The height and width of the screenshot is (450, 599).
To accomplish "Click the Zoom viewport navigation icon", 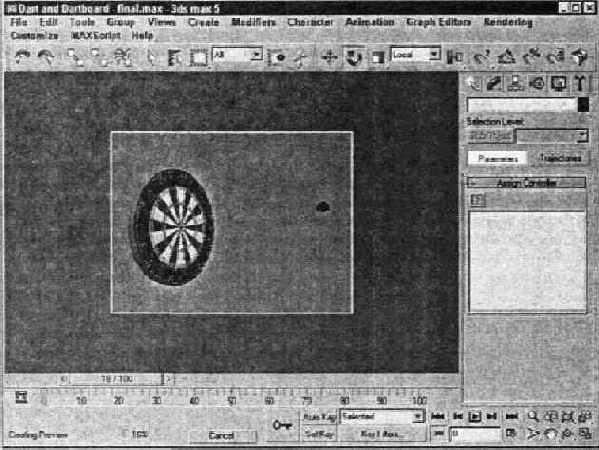I will [x=533, y=416].
